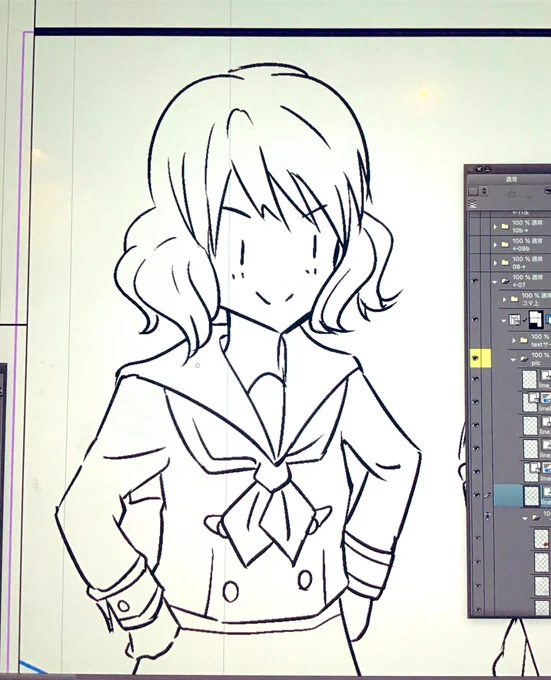
Task: Click the up-down stepper beside palette color square
Action: click(x=484, y=191)
